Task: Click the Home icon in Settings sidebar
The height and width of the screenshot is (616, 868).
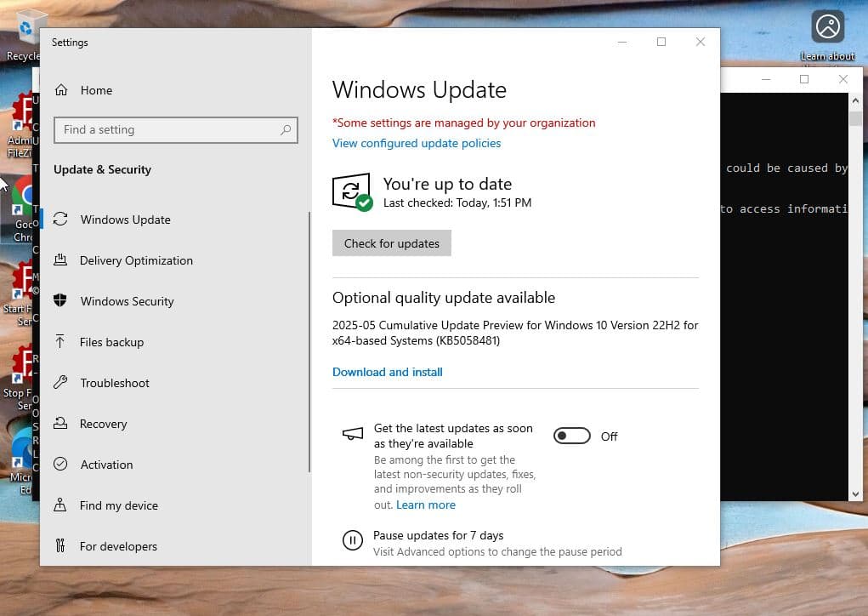Action: tap(60, 90)
